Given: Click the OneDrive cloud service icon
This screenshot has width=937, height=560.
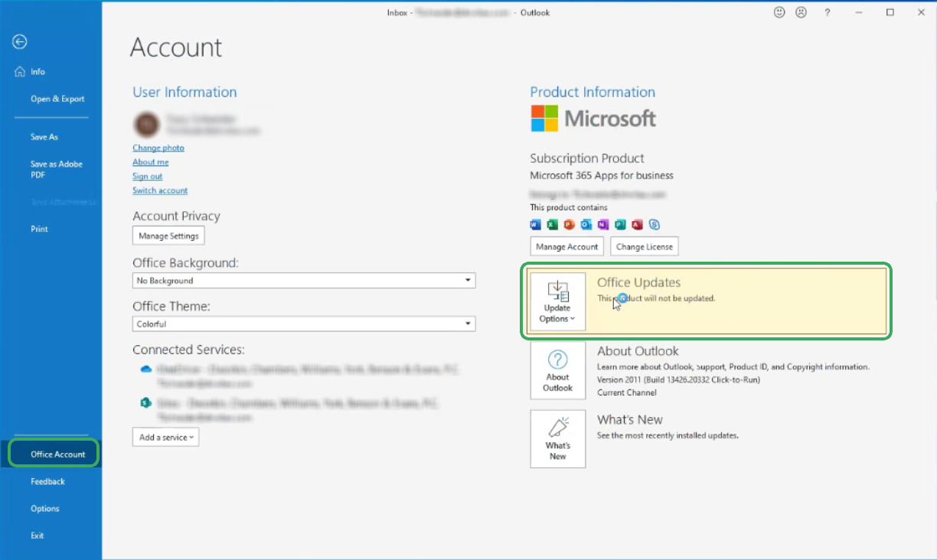Looking at the screenshot, I should pyautogui.click(x=146, y=369).
